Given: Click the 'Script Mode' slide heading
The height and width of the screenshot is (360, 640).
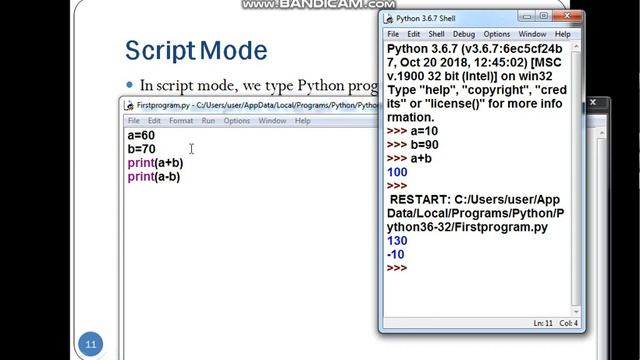Looking at the screenshot, I should coord(196,51).
